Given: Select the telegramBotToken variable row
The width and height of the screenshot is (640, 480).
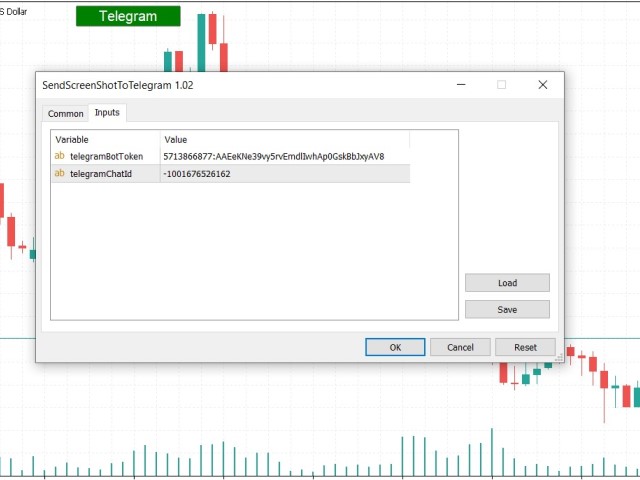Looking at the screenshot, I should click(231, 156).
